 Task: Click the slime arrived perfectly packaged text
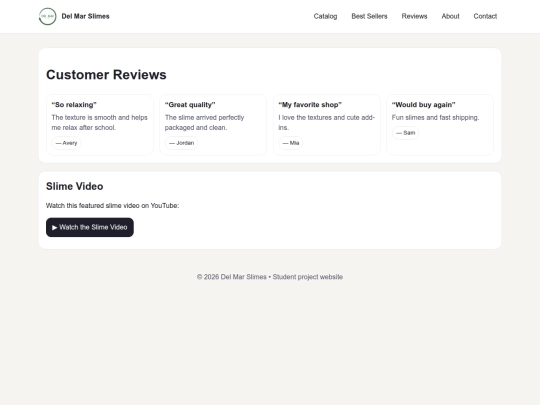(x=205, y=123)
